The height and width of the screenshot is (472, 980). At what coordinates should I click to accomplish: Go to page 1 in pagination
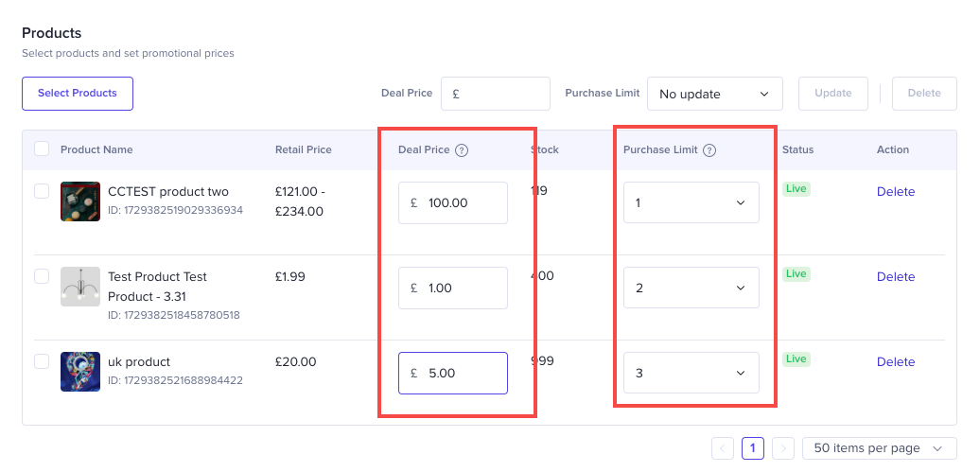tap(752, 447)
